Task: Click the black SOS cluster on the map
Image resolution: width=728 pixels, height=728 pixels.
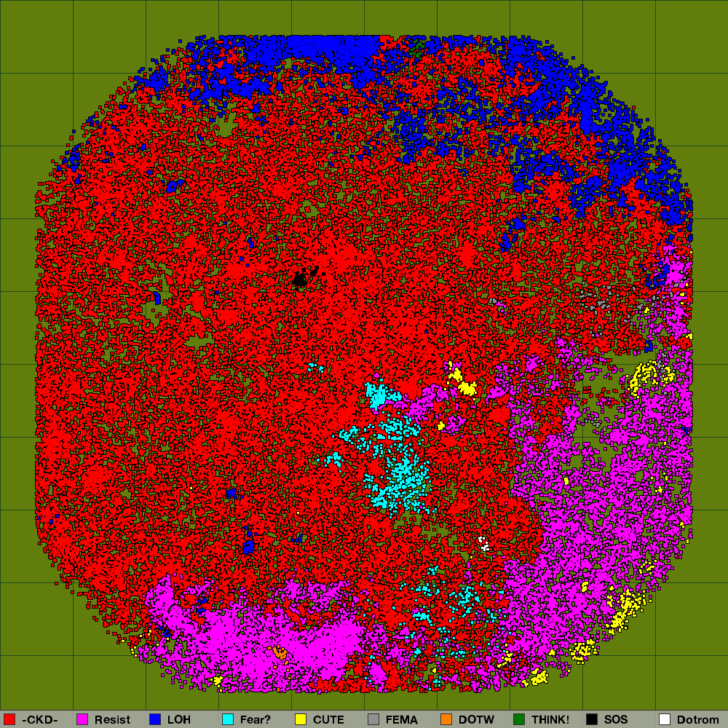Action: click(300, 280)
